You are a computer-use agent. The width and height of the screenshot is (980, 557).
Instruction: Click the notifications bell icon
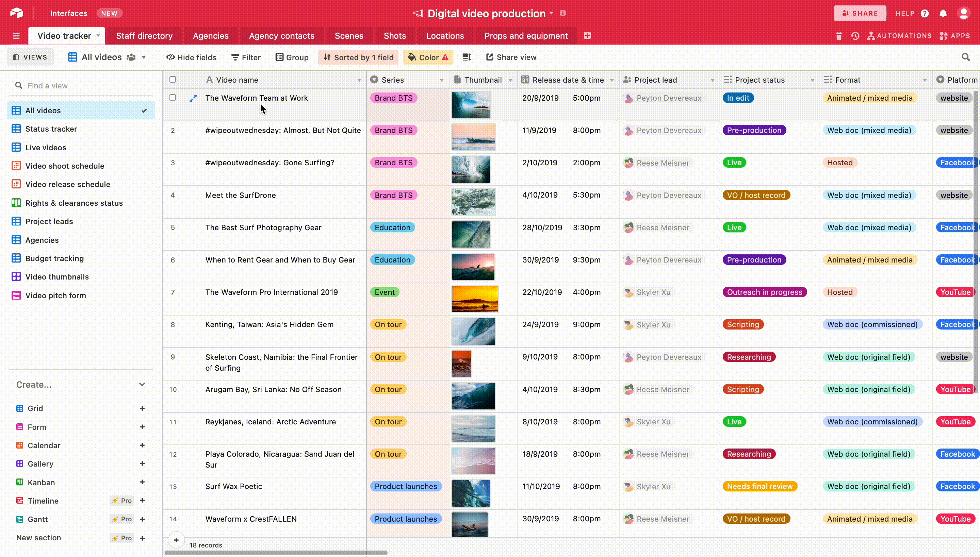click(x=943, y=13)
